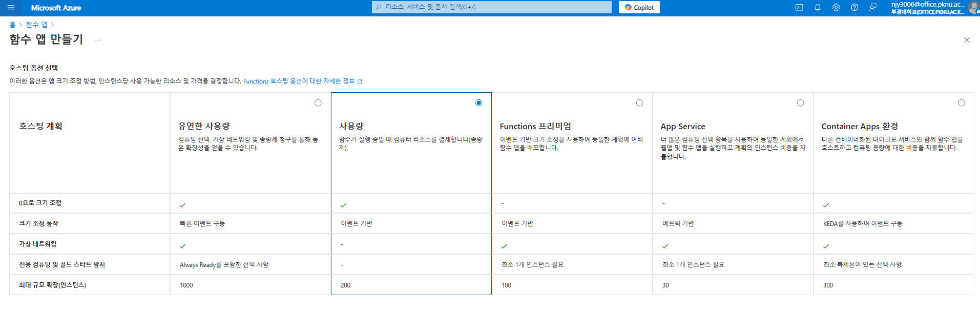This screenshot has width=980, height=310.
Task: Click the 1000 max instances value
Action: click(x=186, y=285)
